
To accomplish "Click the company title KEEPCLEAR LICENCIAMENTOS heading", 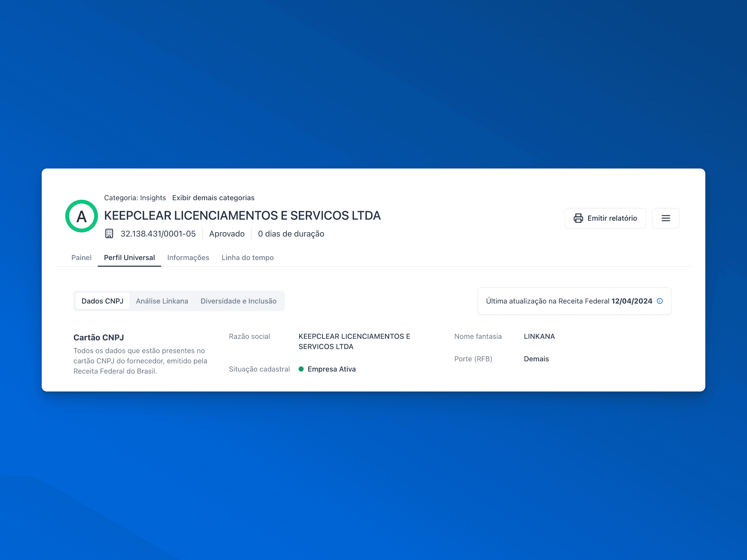I will [x=242, y=215].
